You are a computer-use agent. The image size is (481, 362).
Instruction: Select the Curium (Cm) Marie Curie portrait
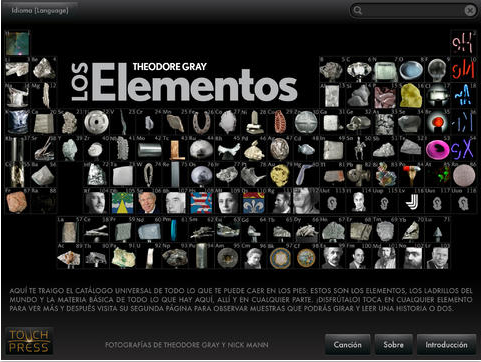pos(254,257)
